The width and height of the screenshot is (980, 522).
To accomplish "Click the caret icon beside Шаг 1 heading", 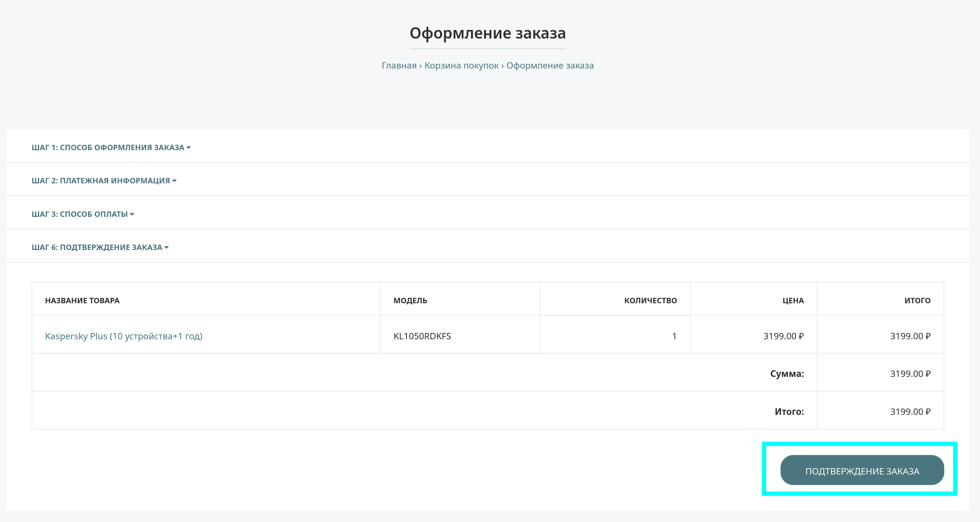I will coord(189,148).
